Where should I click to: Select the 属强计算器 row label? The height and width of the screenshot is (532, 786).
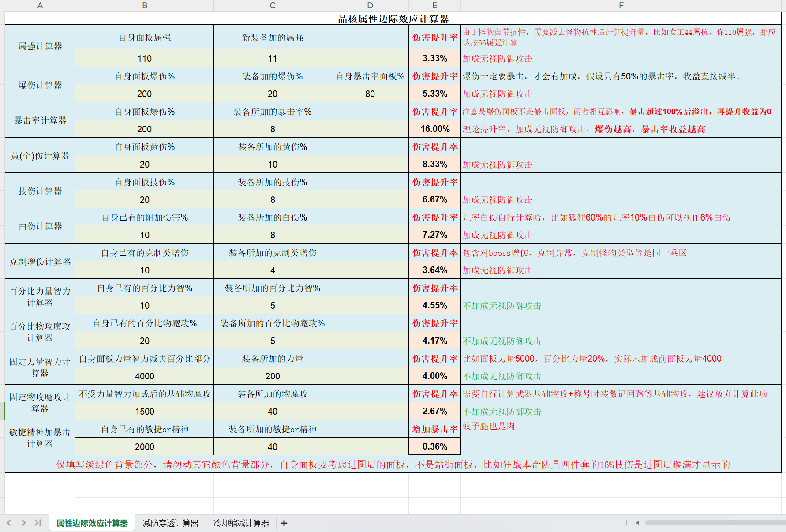coord(40,46)
